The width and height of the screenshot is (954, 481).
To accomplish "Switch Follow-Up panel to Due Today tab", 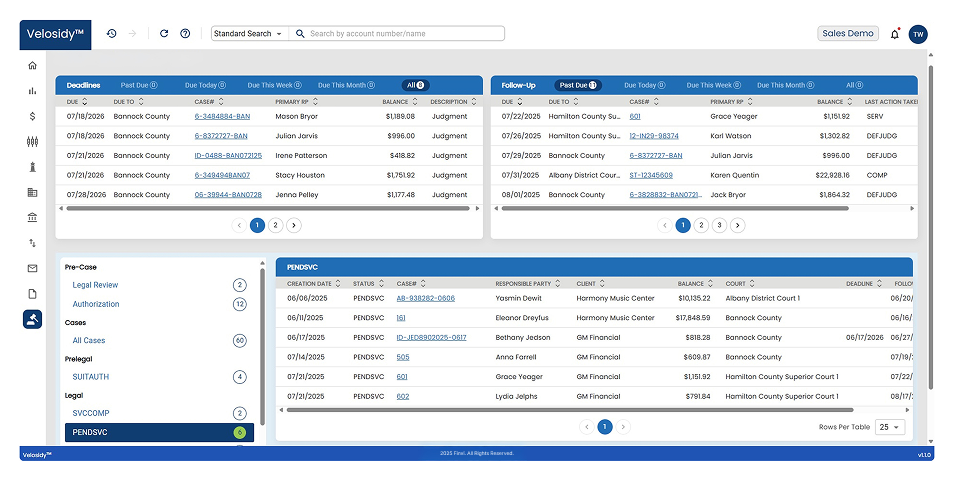I will [x=642, y=86].
